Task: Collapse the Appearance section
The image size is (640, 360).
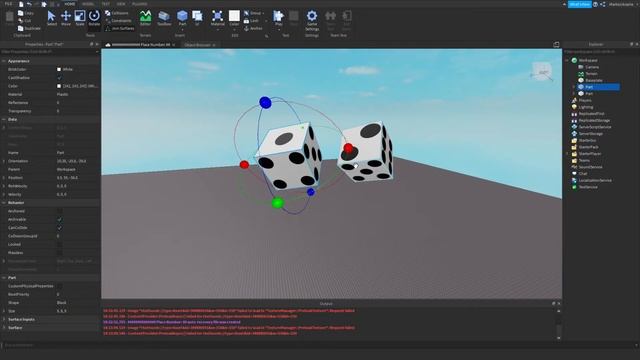Action: (4, 61)
